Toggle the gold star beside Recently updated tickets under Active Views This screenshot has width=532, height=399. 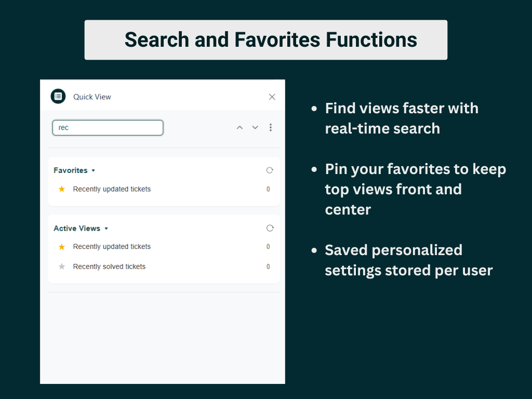[x=62, y=246]
